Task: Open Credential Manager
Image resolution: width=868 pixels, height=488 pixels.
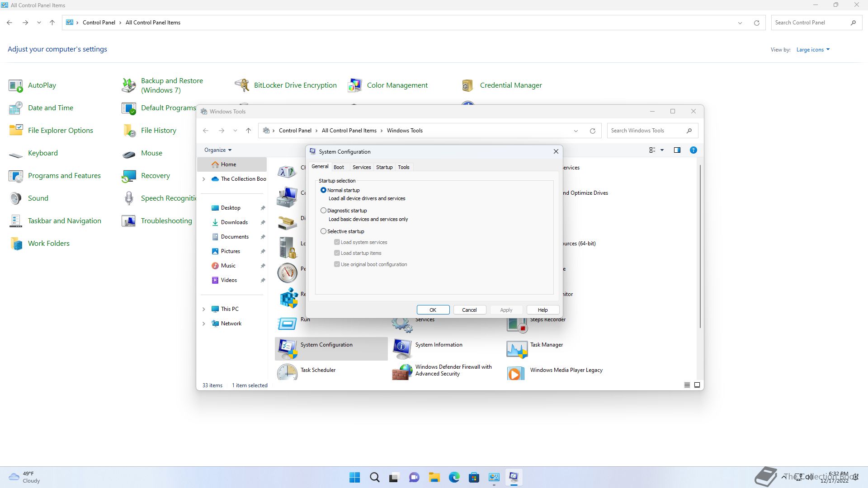Action: click(501, 85)
